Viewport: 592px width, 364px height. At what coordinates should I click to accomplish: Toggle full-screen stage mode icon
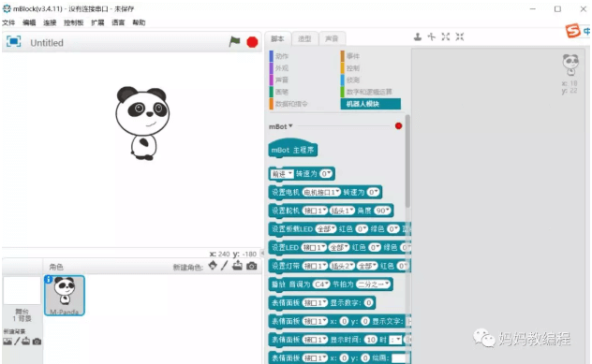point(14,41)
